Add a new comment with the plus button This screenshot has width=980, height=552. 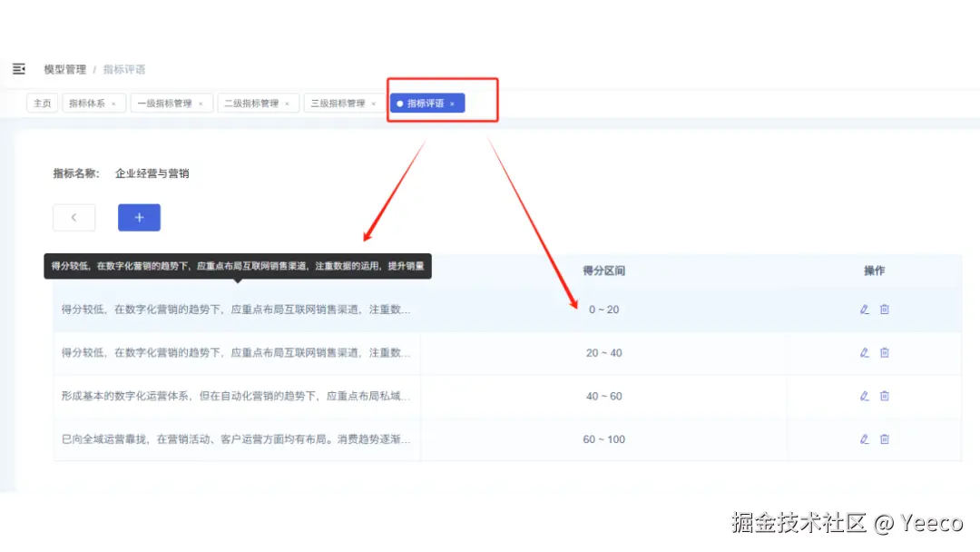139,217
